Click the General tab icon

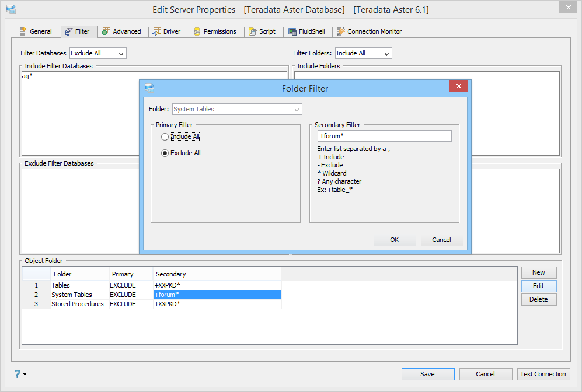coord(23,32)
